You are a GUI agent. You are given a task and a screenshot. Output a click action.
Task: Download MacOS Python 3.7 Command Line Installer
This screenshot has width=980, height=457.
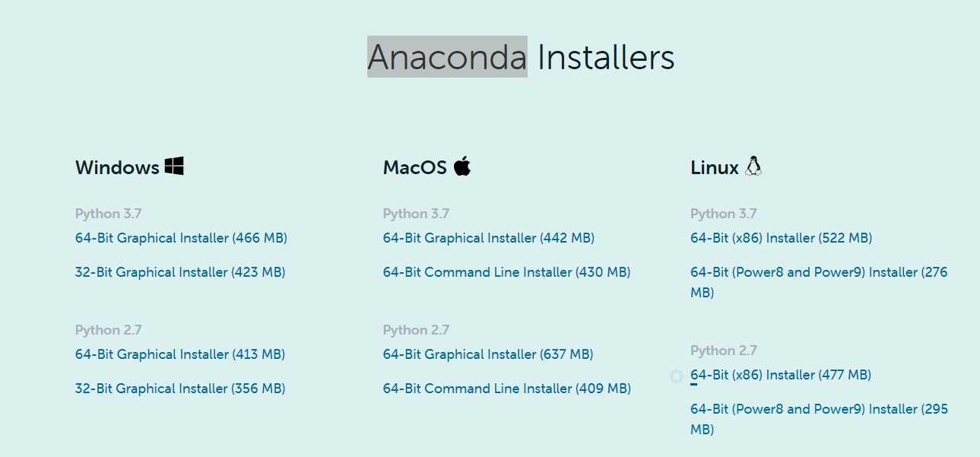tap(507, 272)
